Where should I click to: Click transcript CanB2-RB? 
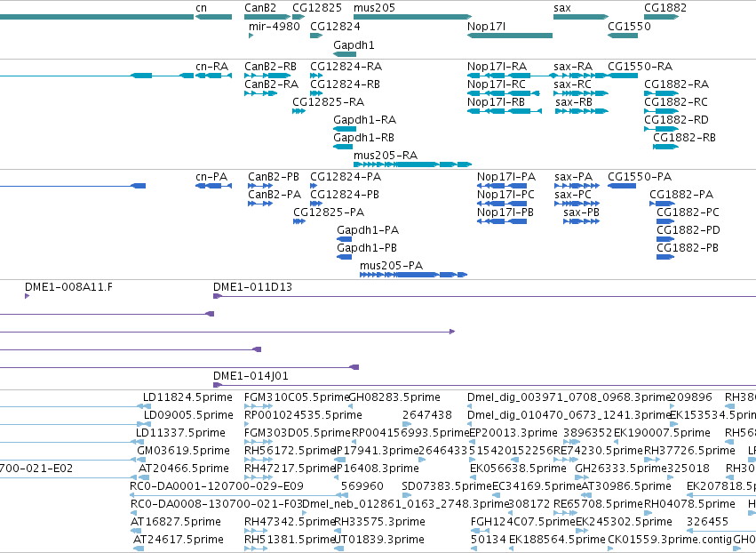click(x=267, y=76)
